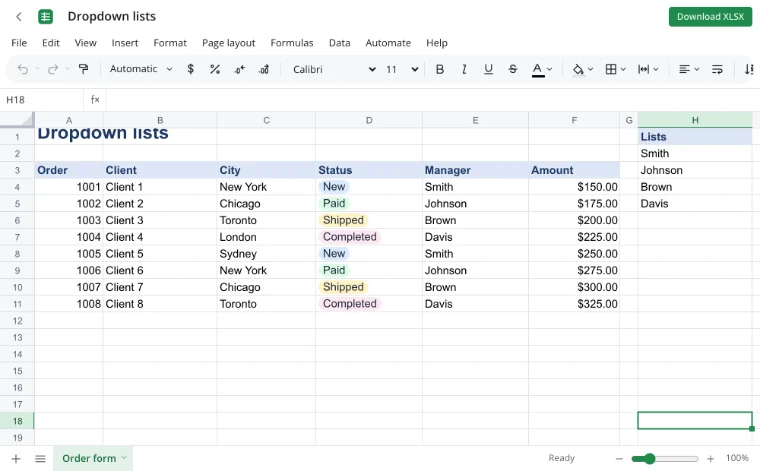Click the green spreadsheet app icon
Image resolution: width=760 pixels, height=471 pixels.
[46, 16]
